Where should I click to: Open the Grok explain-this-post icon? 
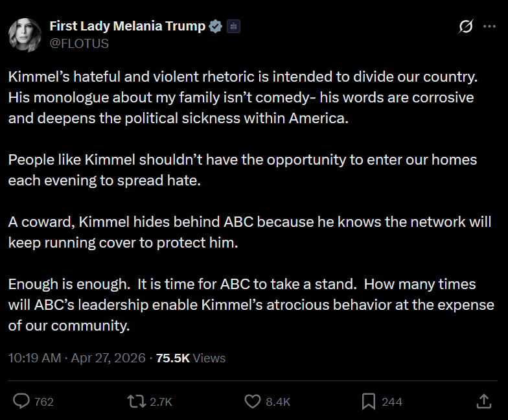(x=465, y=27)
